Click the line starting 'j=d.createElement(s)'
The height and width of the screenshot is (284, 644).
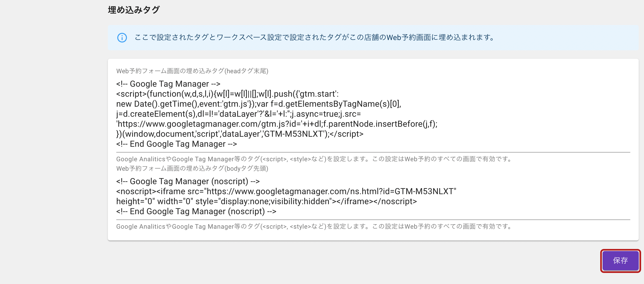[x=239, y=114]
